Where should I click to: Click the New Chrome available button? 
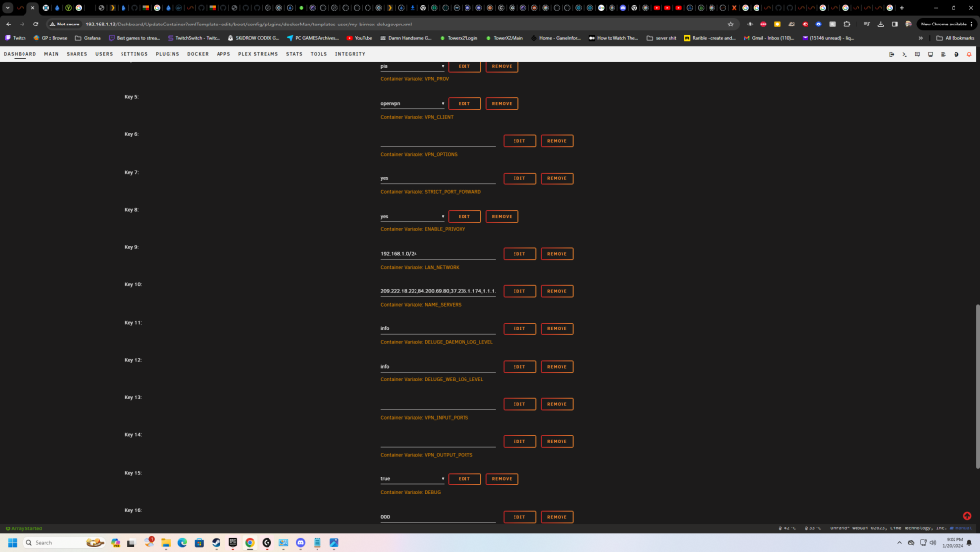tap(944, 25)
